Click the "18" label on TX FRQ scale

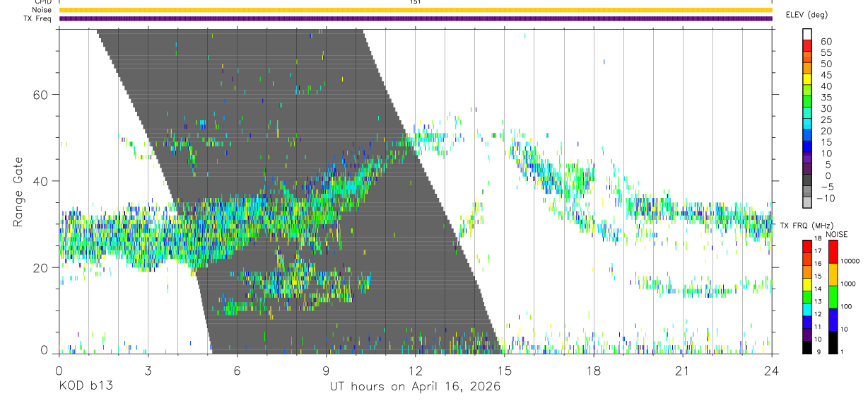tap(819, 238)
